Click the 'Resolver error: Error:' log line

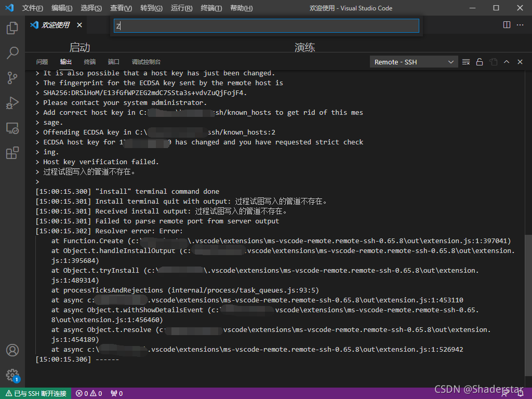[109, 231]
